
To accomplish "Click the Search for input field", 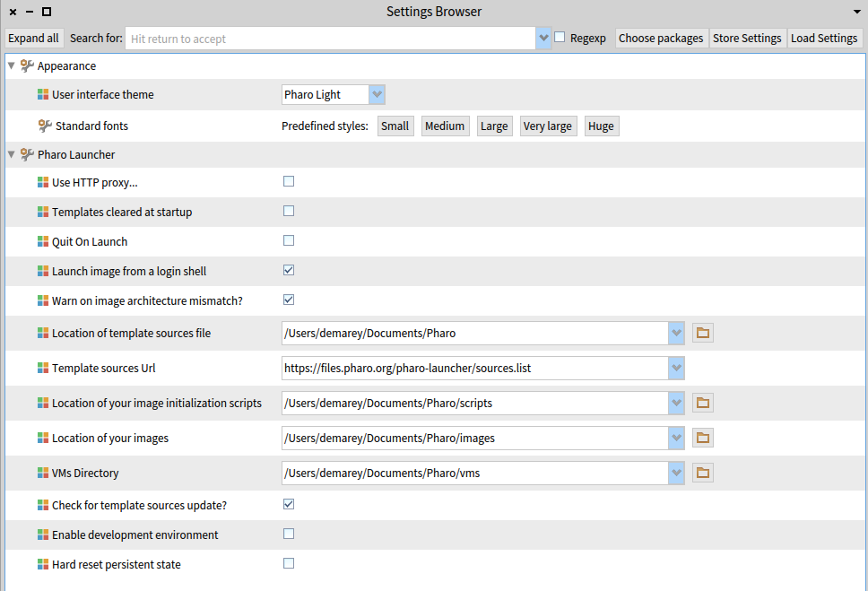I will [x=331, y=39].
